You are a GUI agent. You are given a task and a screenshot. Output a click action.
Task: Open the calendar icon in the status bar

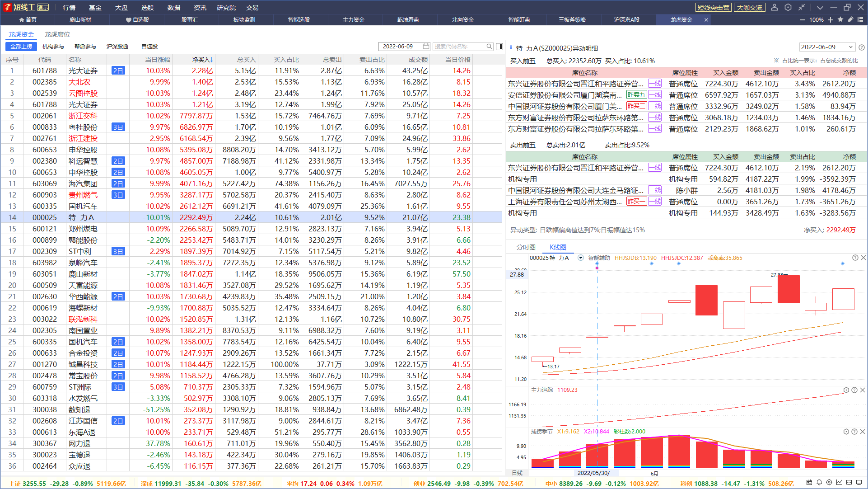click(x=809, y=483)
